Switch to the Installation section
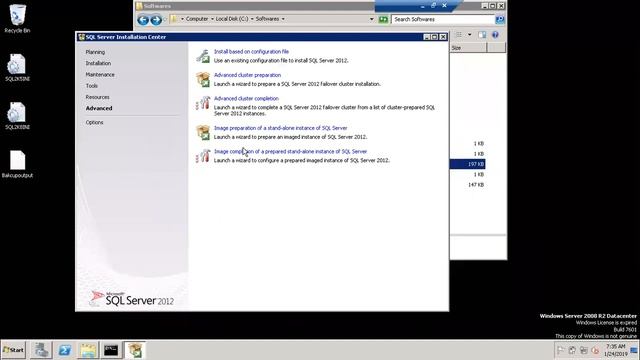 pyautogui.click(x=98, y=63)
